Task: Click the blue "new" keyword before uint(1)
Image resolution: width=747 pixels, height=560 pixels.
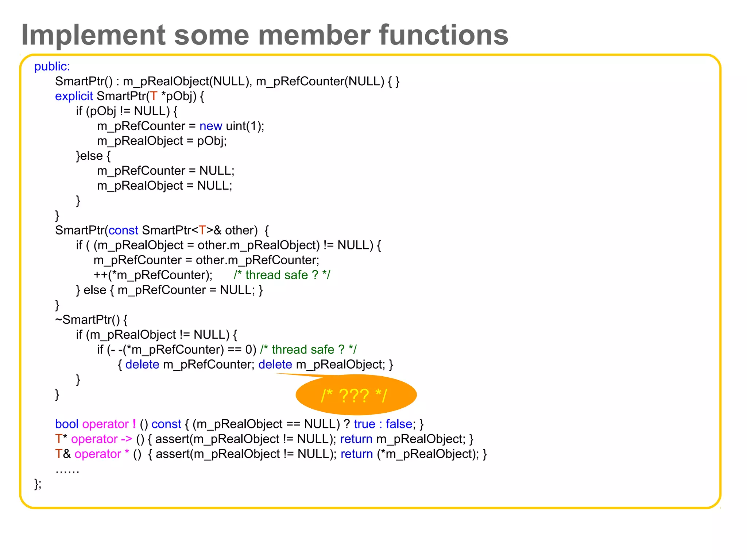Action: point(210,126)
